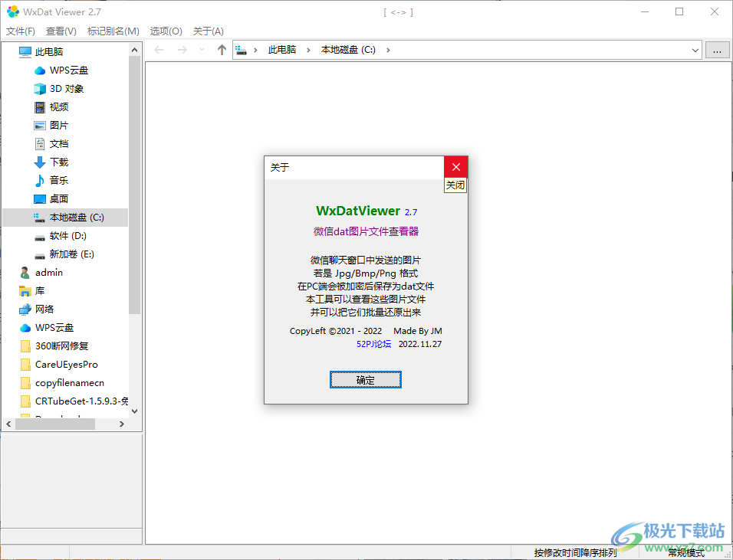Click the back navigation arrow
The width and height of the screenshot is (733, 560).
click(159, 50)
